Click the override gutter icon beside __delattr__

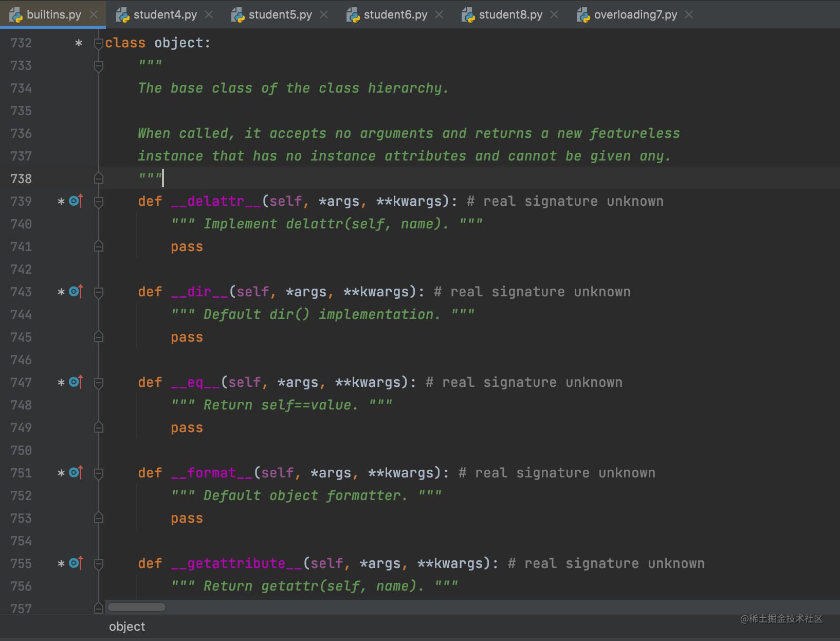tap(74, 201)
